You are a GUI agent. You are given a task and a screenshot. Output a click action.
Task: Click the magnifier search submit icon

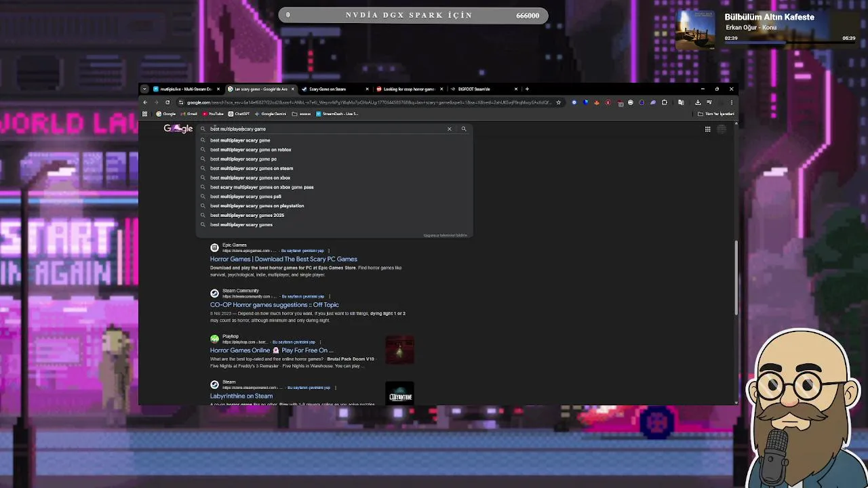coord(464,129)
